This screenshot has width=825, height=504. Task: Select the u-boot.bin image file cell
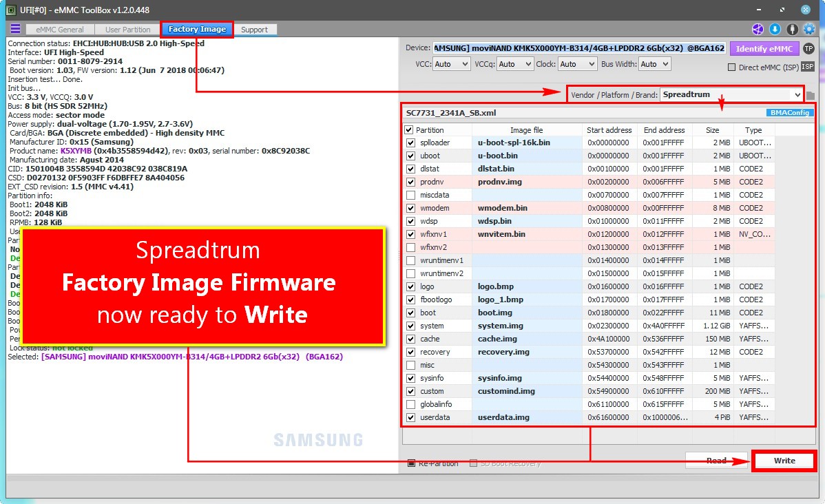(x=527, y=156)
